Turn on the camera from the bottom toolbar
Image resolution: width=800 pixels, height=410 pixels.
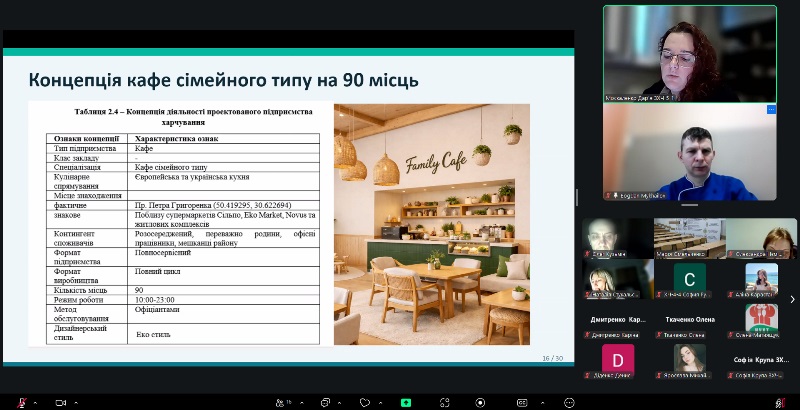(61, 403)
